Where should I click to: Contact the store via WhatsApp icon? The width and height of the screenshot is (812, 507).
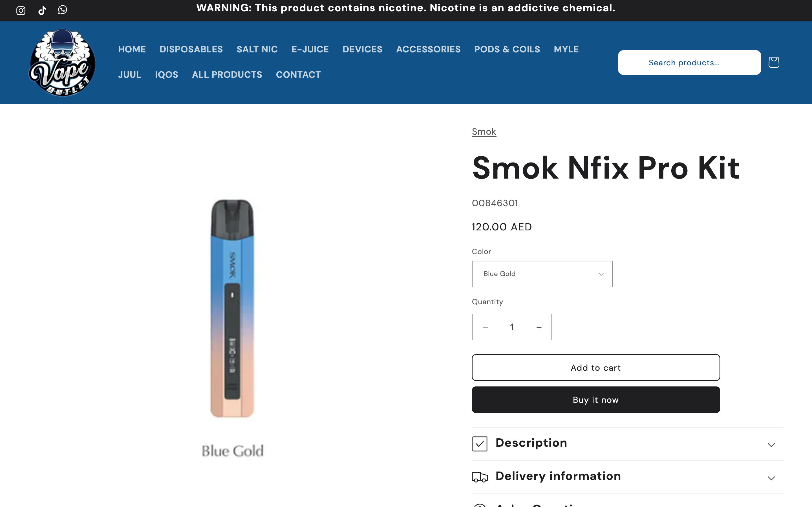point(62,10)
